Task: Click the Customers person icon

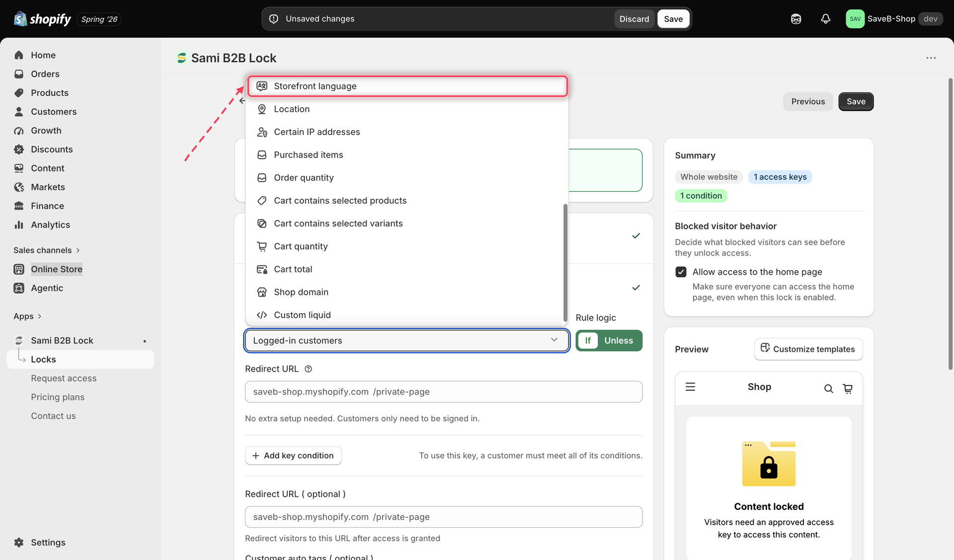Action: (x=19, y=112)
